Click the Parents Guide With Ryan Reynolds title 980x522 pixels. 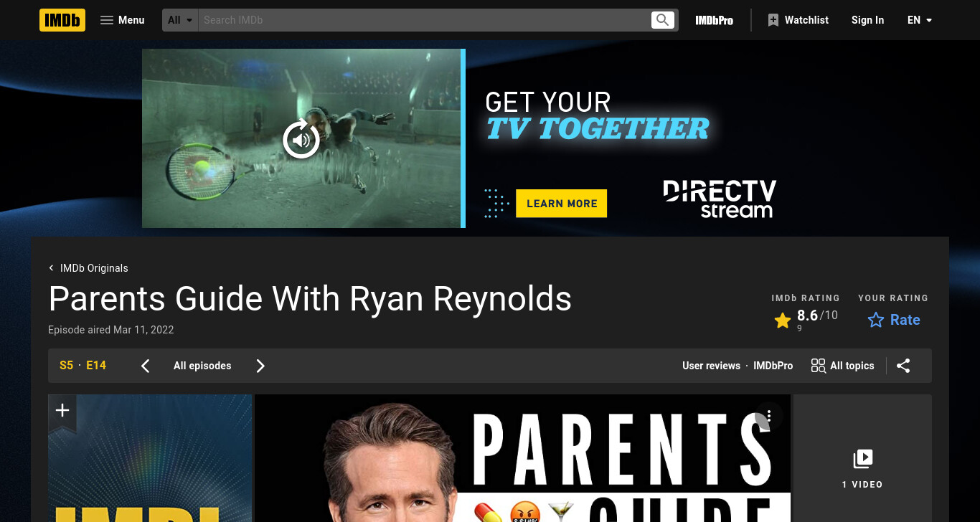[310, 299]
